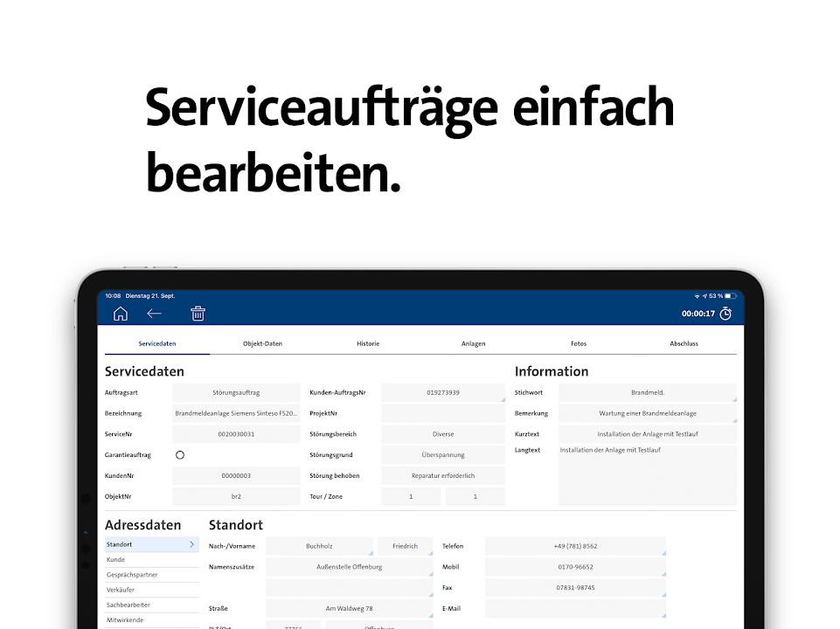Switch to the Anlagen tab

474,344
